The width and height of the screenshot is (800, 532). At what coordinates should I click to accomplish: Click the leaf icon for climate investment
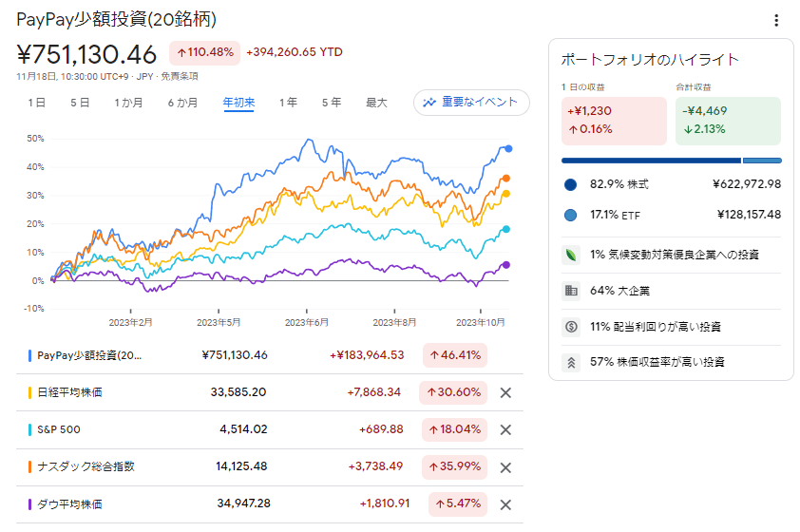click(571, 255)
